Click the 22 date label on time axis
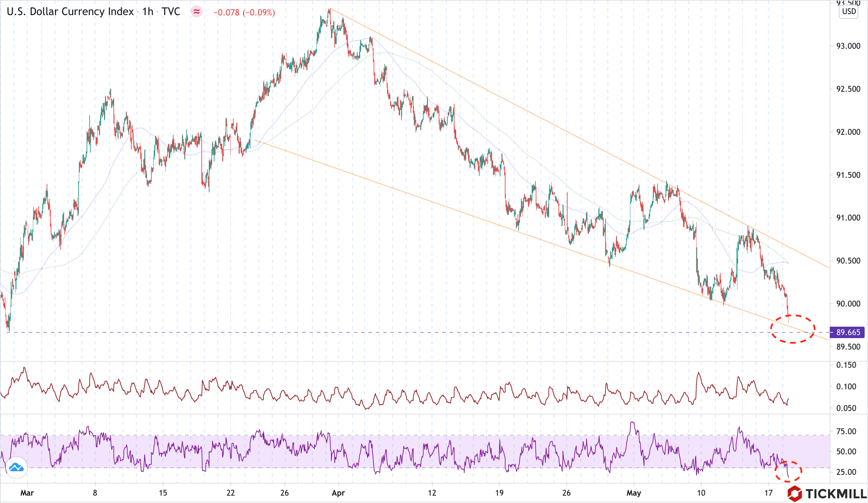The width and height of the screenshot is (868, 503). 231,493
